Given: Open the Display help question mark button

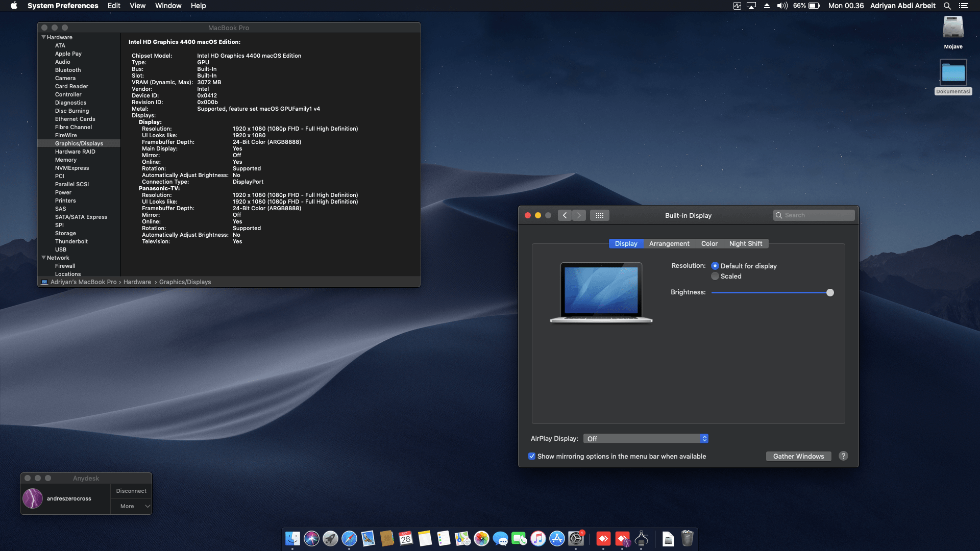Looking at the screenshot, I should pyautogui.click(x=843, y=456).
